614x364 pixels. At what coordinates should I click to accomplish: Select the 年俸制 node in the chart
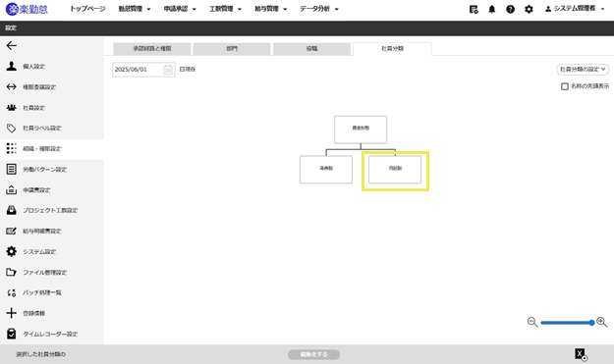tap(326, 170)
